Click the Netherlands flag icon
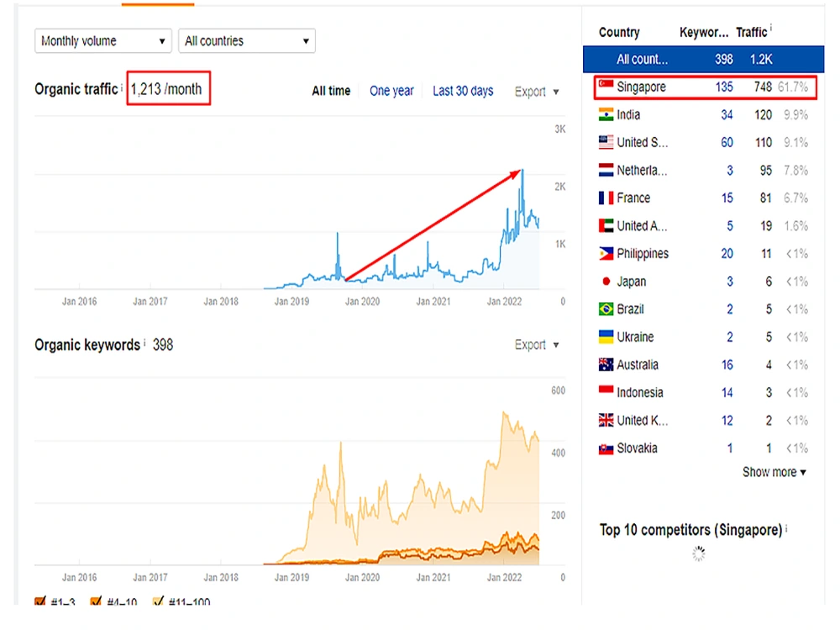Screen dimensions: 840x630 point(606,170)
